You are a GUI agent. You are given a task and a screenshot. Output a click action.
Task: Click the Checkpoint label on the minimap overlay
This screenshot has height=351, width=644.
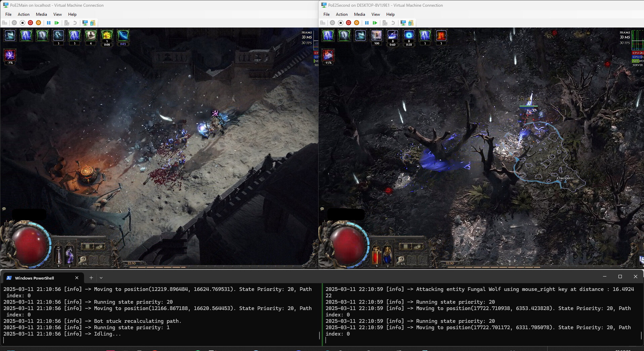click(565, 178)
